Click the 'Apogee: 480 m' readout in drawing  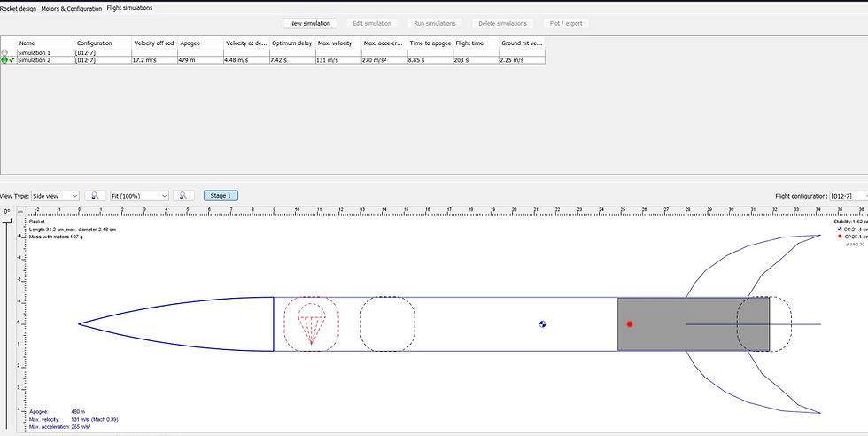pyautogui.click(x=56, y=411)
